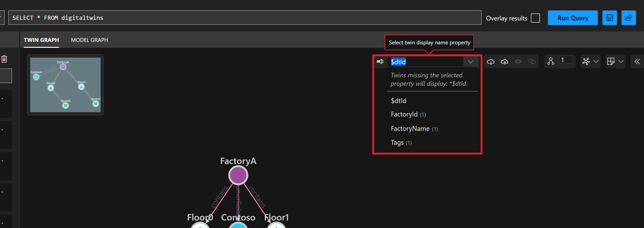Toggle twin visibility with the eye icon
Viewport: 644px width, 228px height.
[518, 62]
